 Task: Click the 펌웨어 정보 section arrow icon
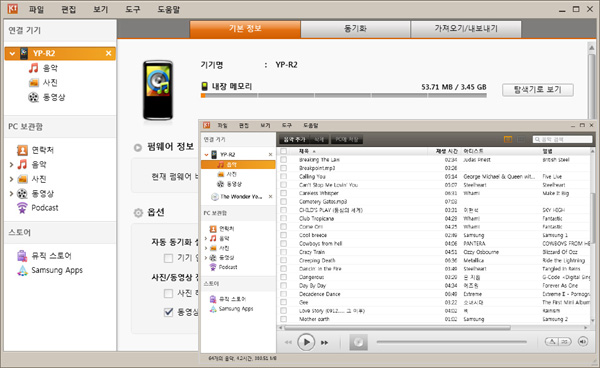[138, 148]
